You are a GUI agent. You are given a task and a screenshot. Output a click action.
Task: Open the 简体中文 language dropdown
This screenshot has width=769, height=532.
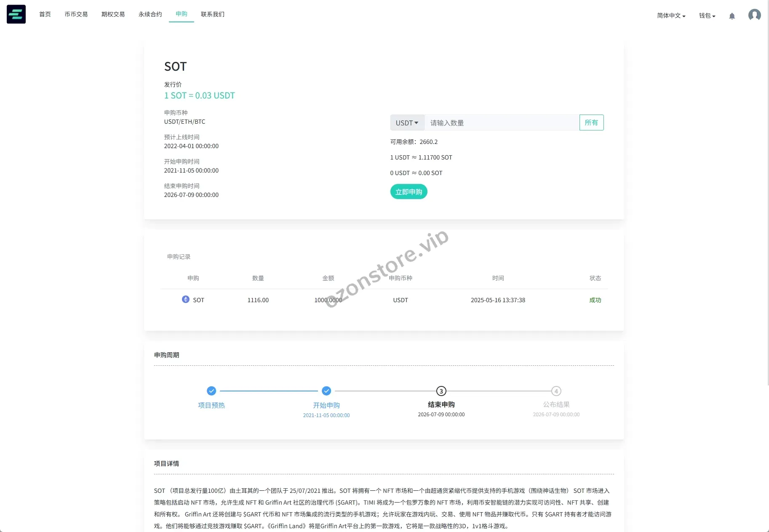click(671, 16)
